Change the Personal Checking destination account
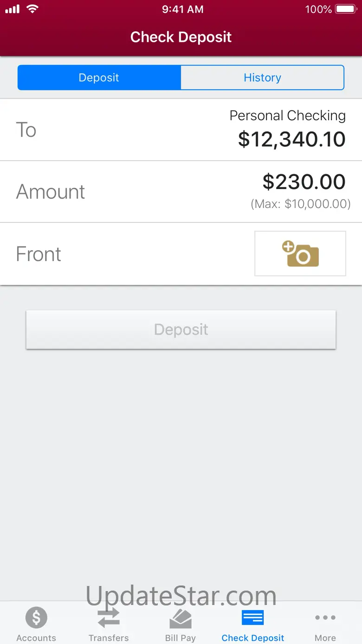362x644 pixels. [287, 116]
